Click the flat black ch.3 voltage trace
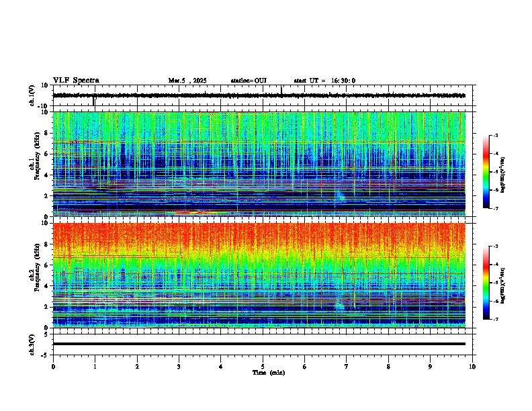532x411 pixels. coord(259,344)
